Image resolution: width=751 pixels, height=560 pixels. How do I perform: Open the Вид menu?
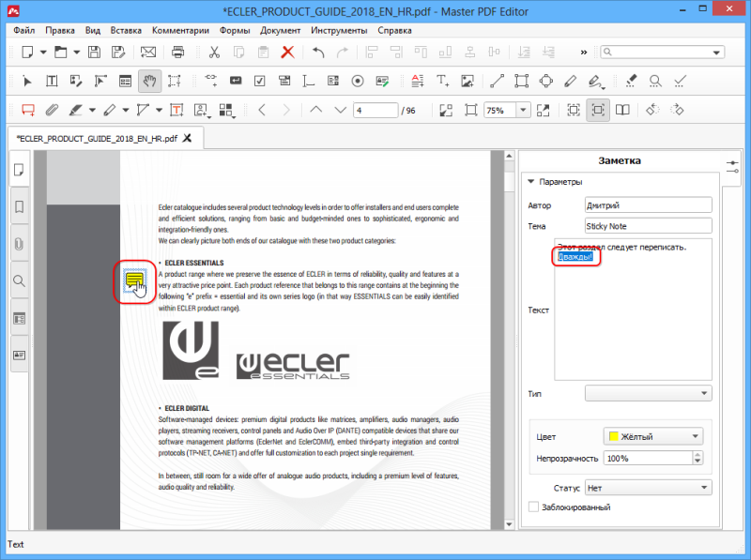point(93,30)
